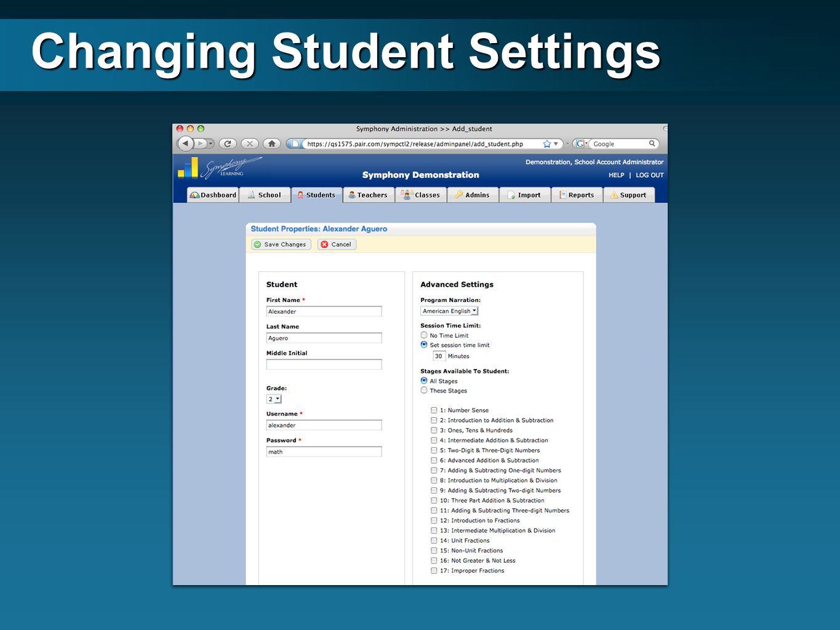Reload the page with the refresh icon

[x=228, y=143]
